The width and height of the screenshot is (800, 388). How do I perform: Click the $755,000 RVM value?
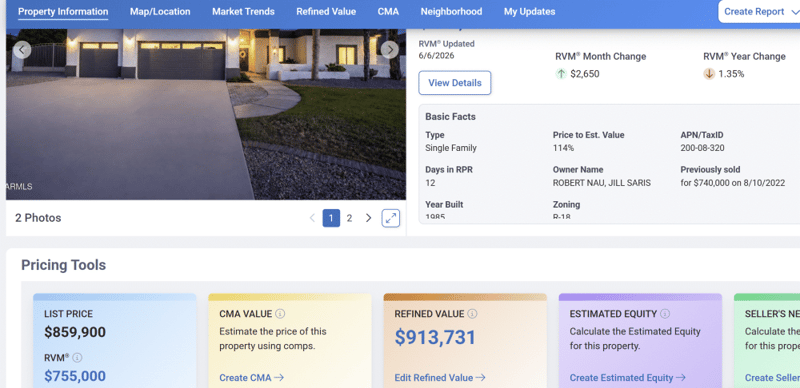75,376
